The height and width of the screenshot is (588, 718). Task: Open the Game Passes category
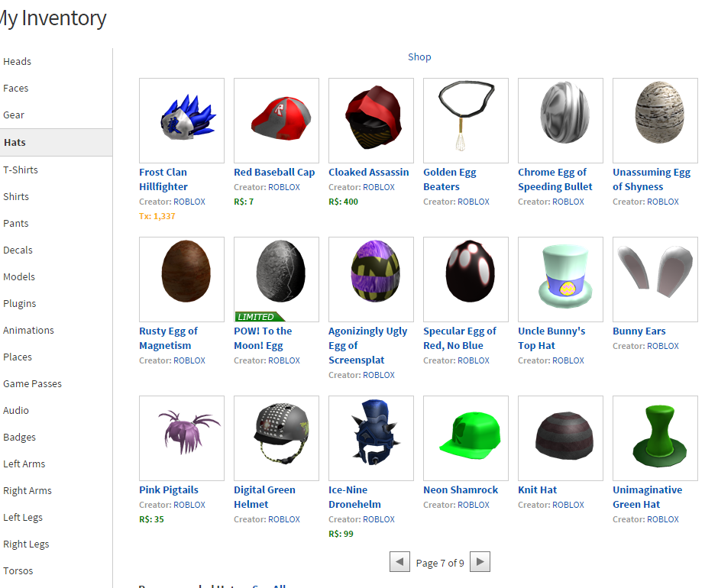click(x=33, y=384)
